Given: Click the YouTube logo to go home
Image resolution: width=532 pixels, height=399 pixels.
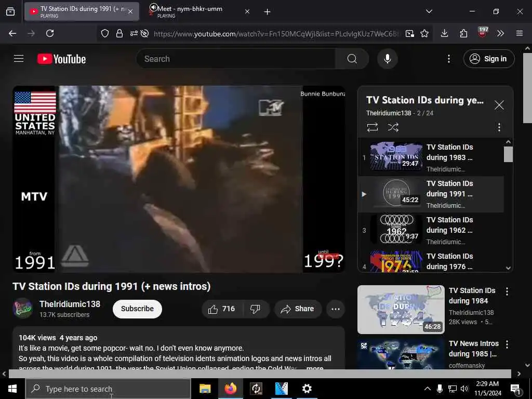Looking at the screenshot, I should [61, 59].
